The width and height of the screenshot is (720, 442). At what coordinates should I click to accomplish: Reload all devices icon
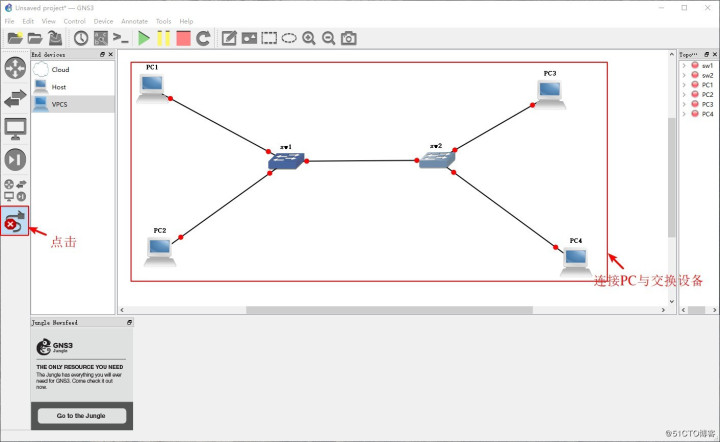coord(203,38)
